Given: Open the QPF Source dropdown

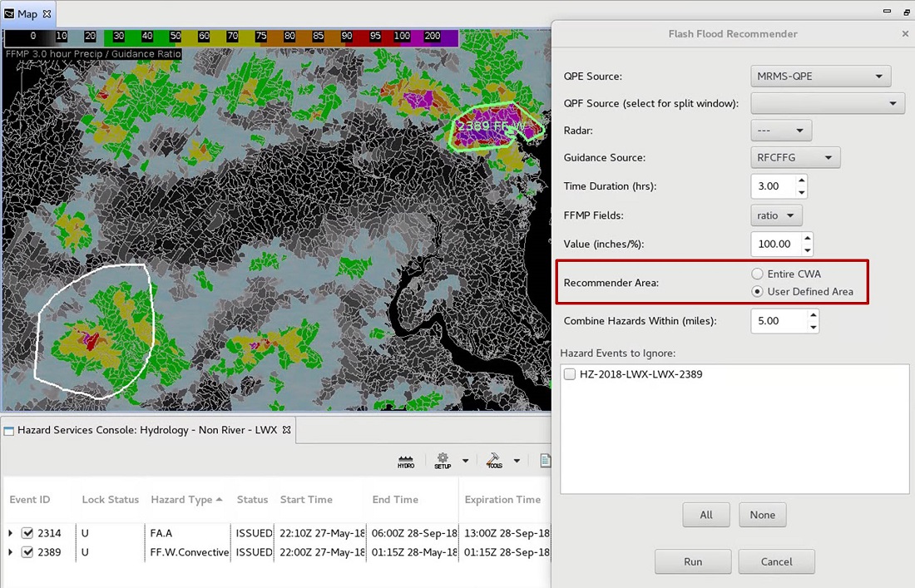Looking at the screenshot, I should click(828, 103).
